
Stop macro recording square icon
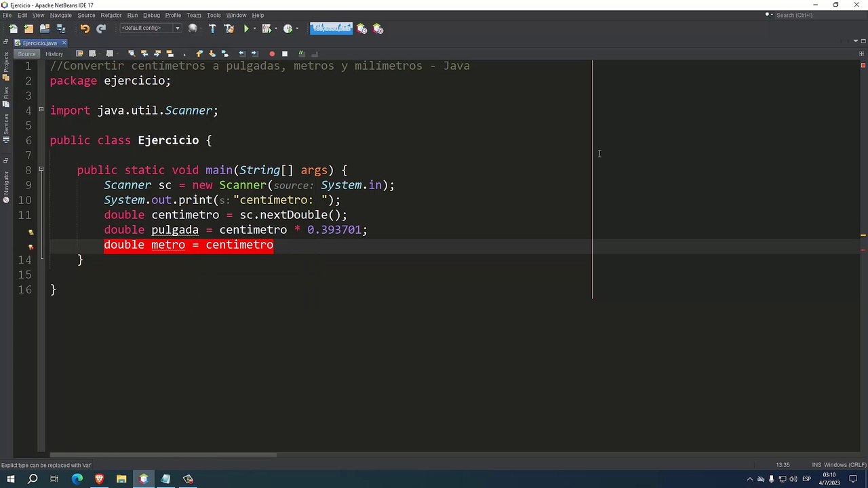(285, 54)
